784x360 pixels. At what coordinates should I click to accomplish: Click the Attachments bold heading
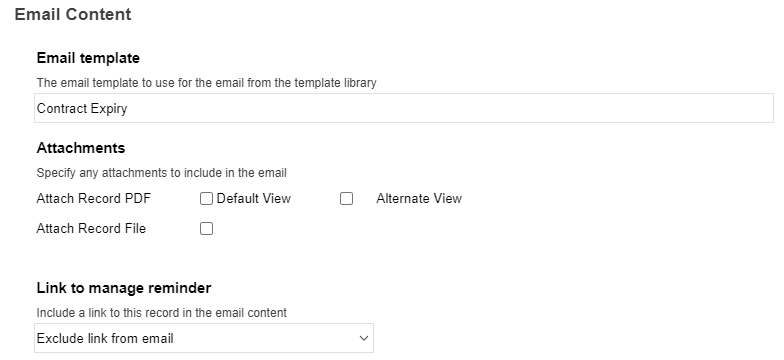coord(80,148)
